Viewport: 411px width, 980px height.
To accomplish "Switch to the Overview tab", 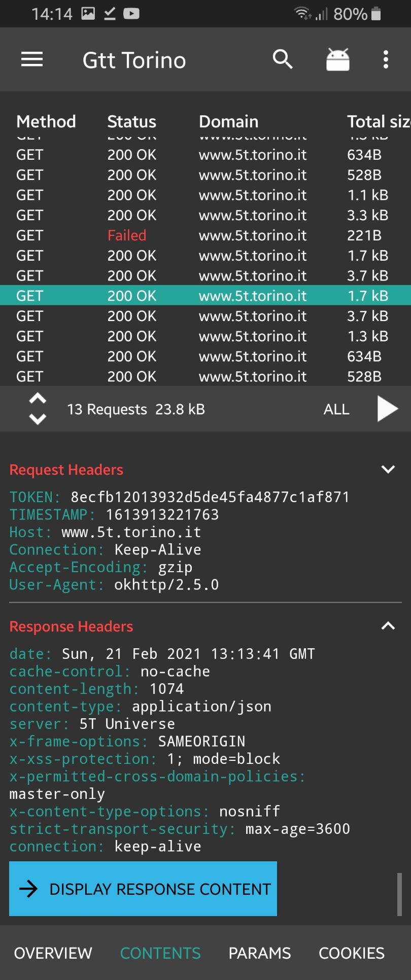I will pyautogui.click(x=53, y=953).
